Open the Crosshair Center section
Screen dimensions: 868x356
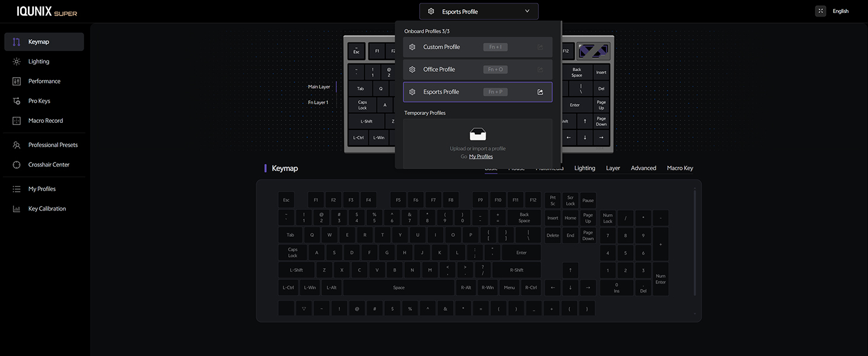(x=44, y=164)
